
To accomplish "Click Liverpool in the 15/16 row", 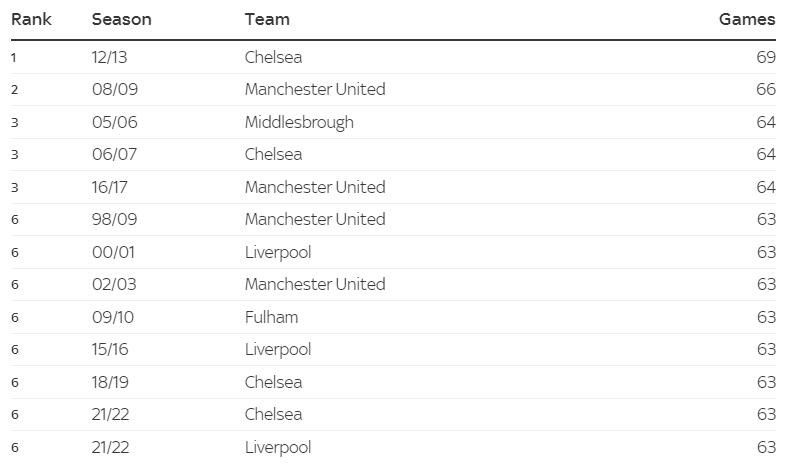I will tap(278, 349).
